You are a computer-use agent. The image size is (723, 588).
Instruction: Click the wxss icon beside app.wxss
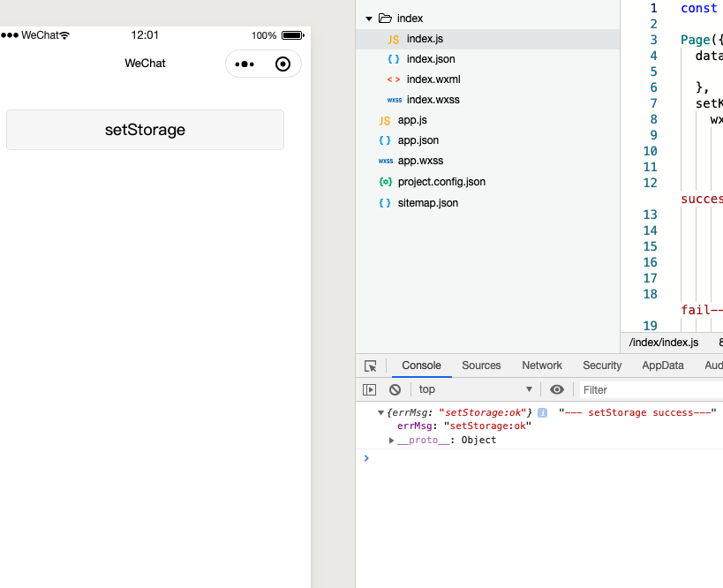pyautogui.click(x=386, y=161)
